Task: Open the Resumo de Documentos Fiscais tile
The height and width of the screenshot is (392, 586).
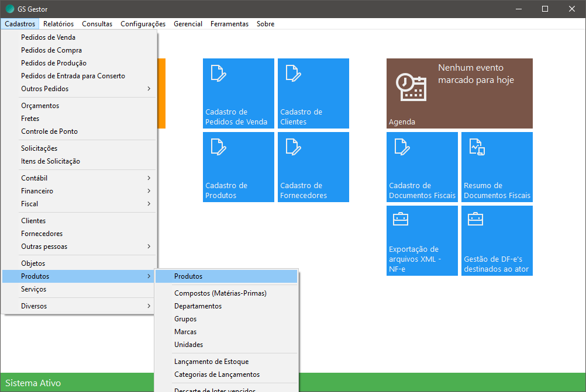Action: tap(497, 167)
